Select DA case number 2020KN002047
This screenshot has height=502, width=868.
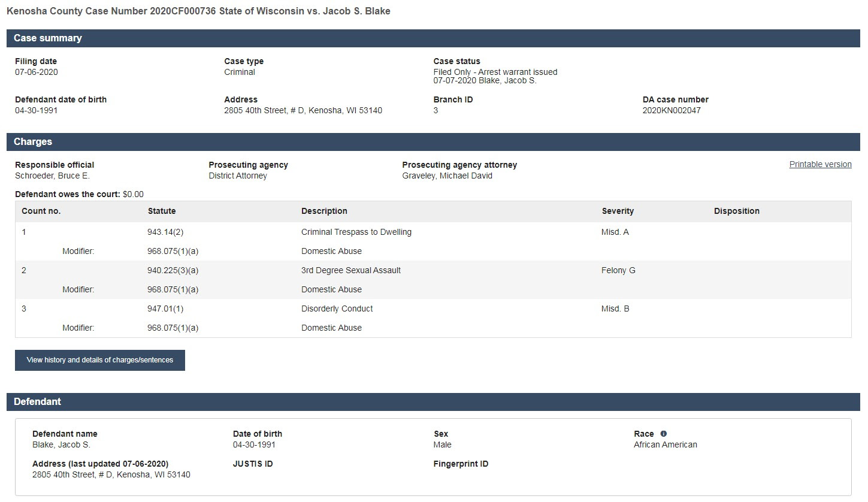[672, 111]
